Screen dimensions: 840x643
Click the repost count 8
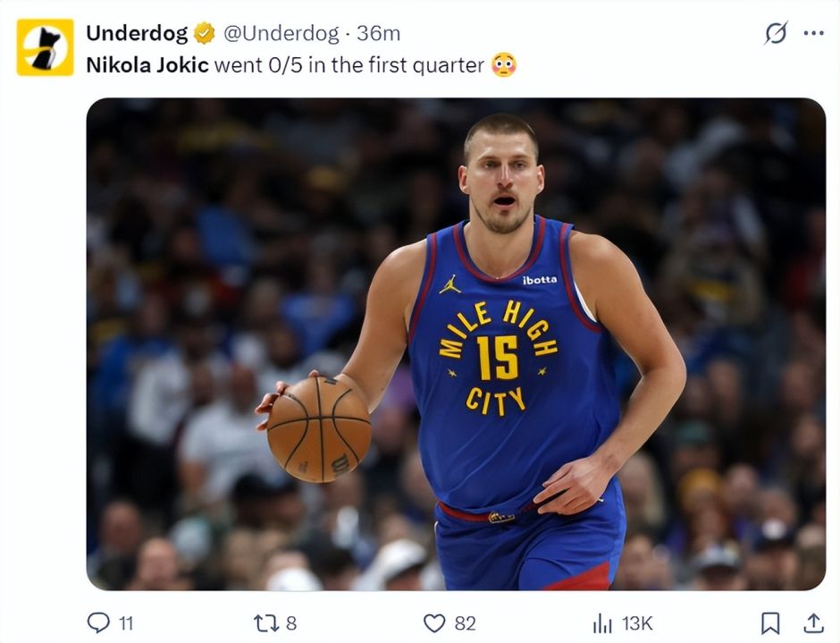[x=291, y=623]
